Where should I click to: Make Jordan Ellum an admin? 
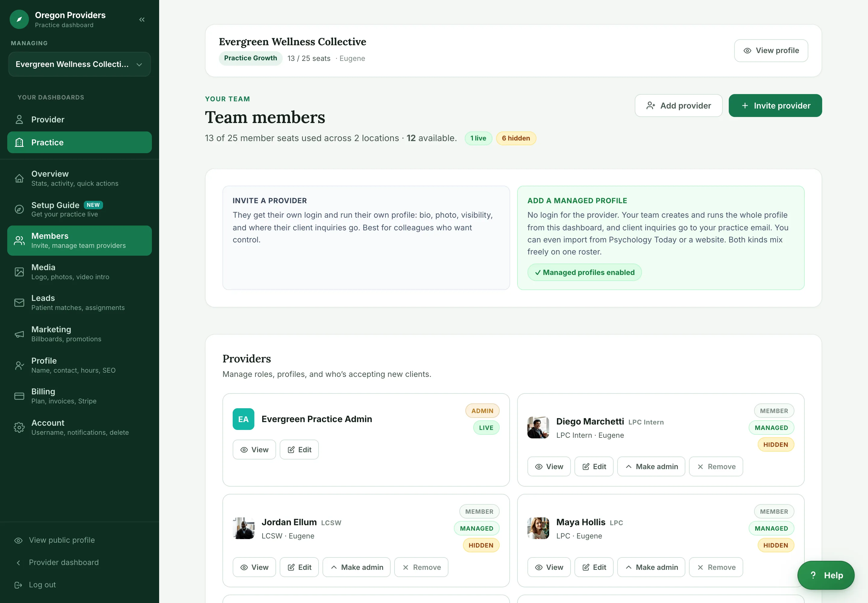[x=357, y=567]
